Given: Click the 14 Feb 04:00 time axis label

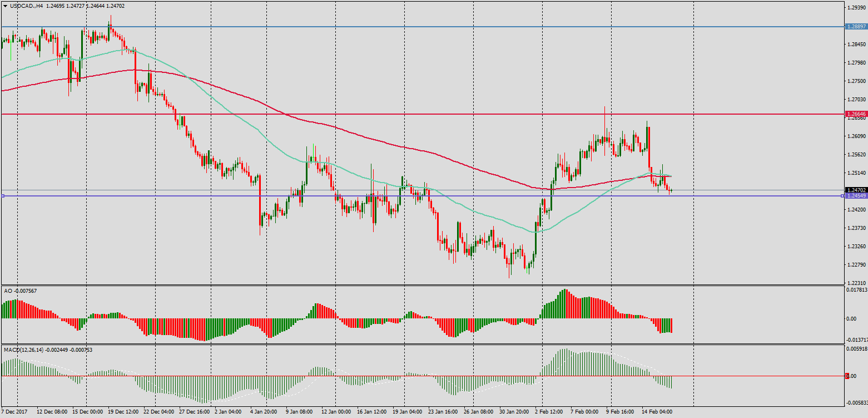Looking at the screenshot, I should tap(657, 412).
